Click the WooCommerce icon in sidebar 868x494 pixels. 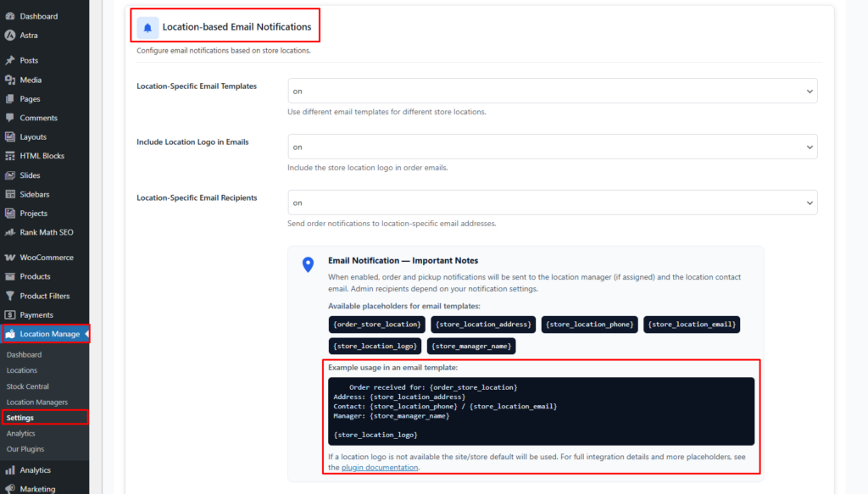(x=9, y=258)
